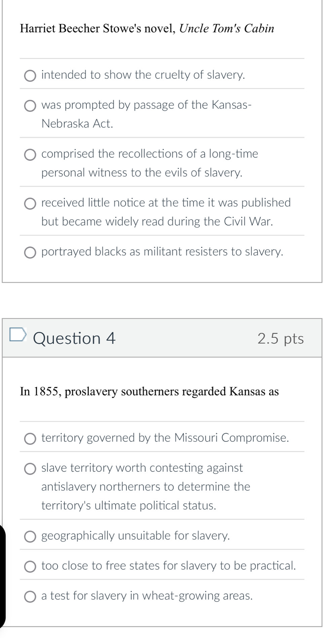Select 'territory governed by the Missouri Compromise'
Screen dimensions: 335x644
30,439
